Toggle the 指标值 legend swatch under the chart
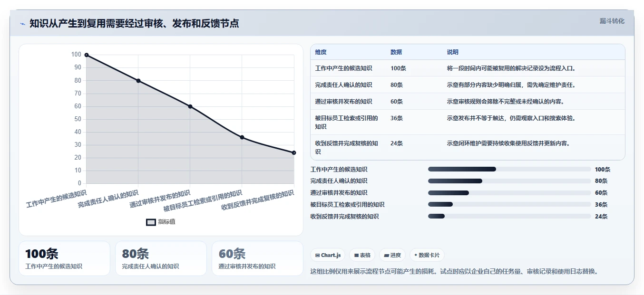The height and width of the screenshot is (295, 644). tap(151, 222)
